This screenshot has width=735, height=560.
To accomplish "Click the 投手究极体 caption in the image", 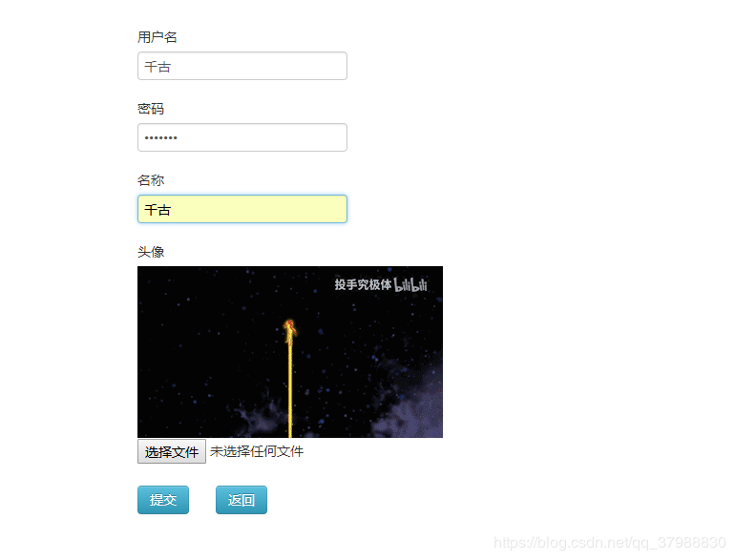I will [x=363, y=284].
